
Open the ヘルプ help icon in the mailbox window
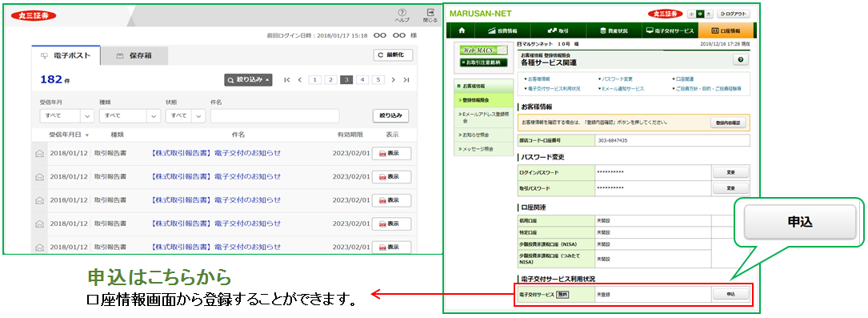pyautogui.click(x=402, y=15)
